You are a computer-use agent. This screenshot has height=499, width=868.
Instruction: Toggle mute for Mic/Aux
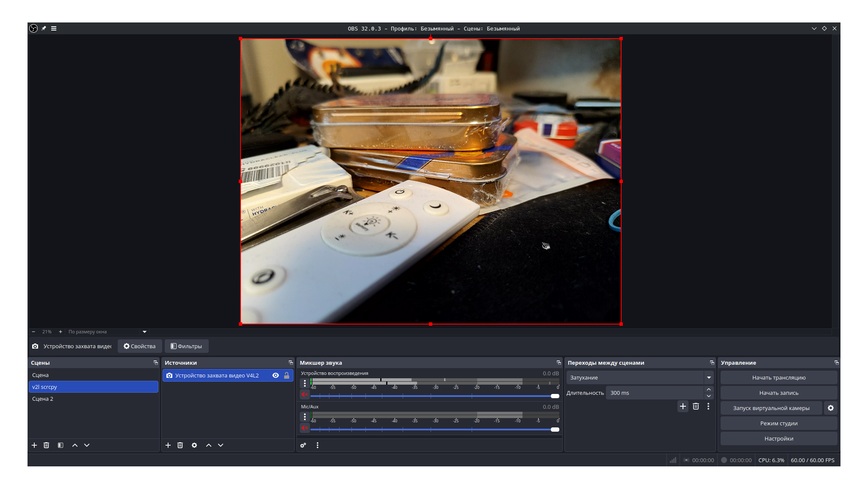[x=305, y=428]
